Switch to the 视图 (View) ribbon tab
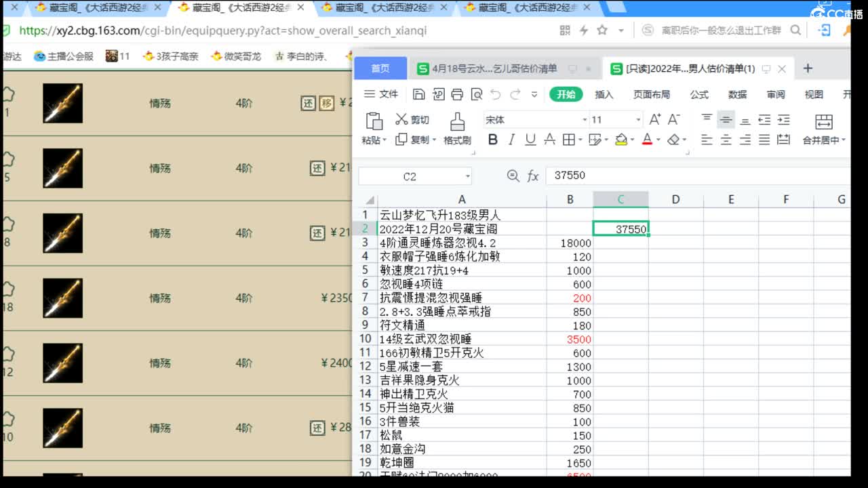The height and width of the screenshot is (488, 868). pos(814,94)
